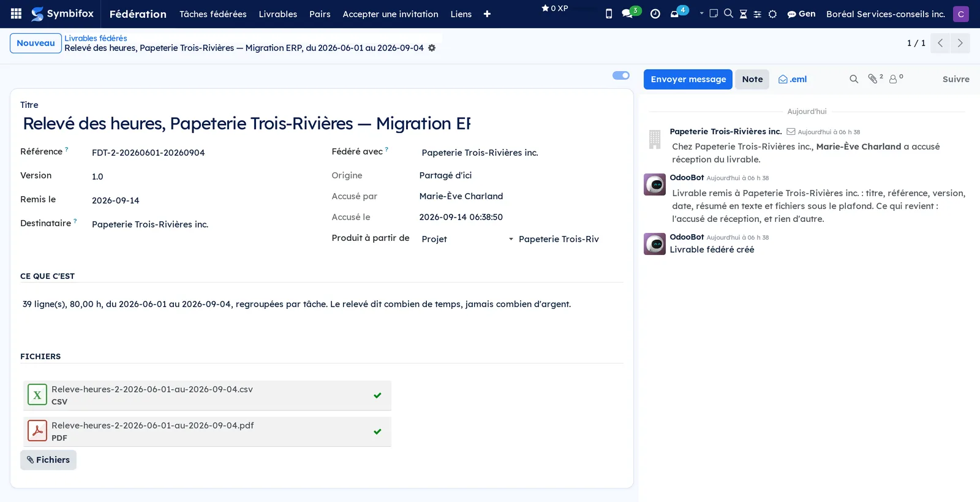Screen dimensions: 980x502
Task: Open the Pairs menu
Action: [x=320, y=13]
